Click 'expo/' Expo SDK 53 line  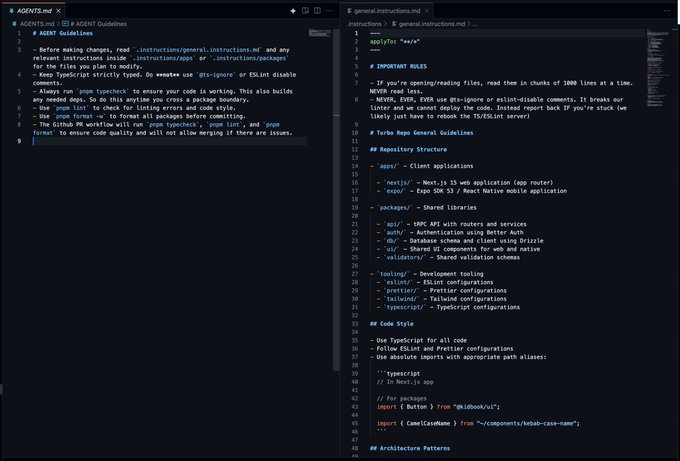click(471, 191)
